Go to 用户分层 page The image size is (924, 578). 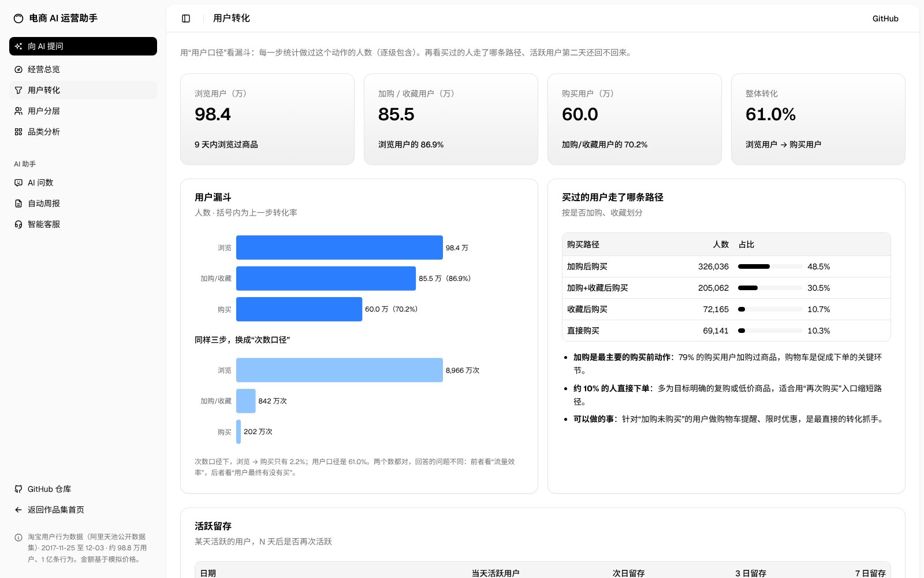[x=83, y=111]
